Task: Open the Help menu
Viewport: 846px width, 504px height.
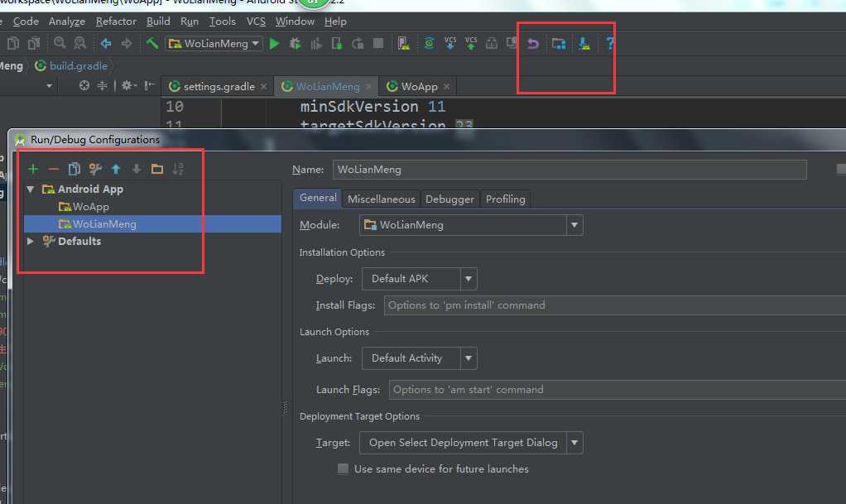Action: (x=335, y=21)
